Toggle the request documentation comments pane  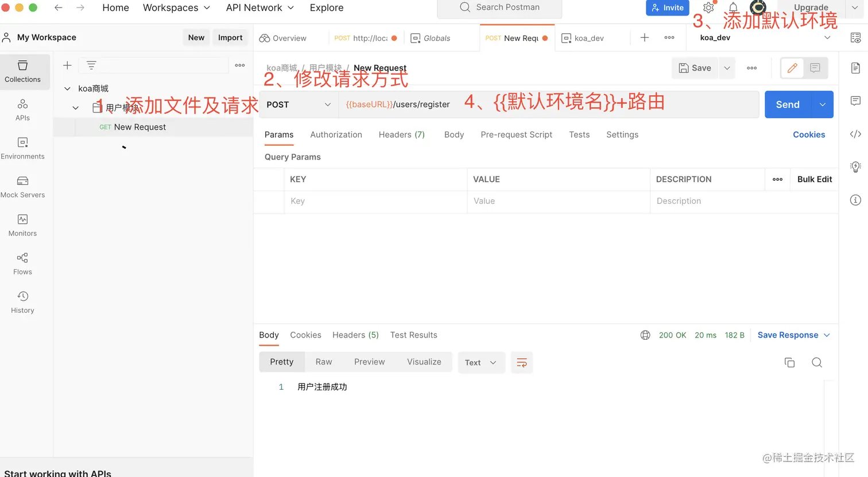(815, 68)
